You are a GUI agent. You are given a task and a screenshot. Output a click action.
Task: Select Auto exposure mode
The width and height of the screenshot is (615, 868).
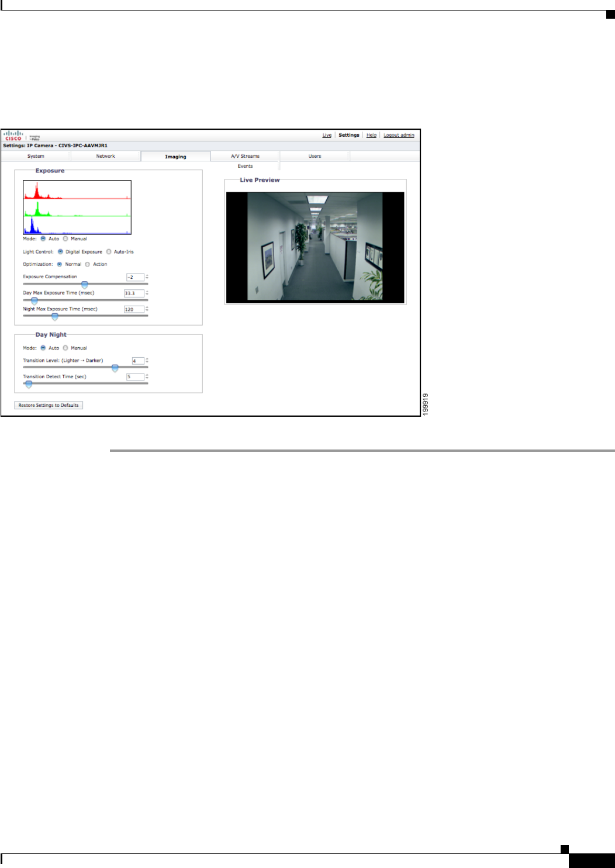[43, 238]
